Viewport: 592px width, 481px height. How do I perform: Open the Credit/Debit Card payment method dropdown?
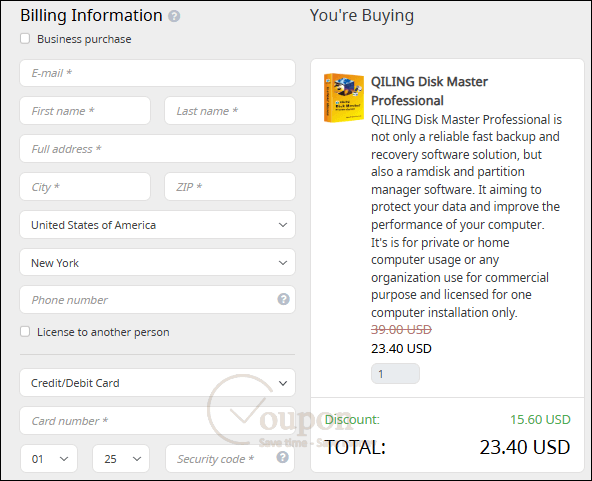157,383
